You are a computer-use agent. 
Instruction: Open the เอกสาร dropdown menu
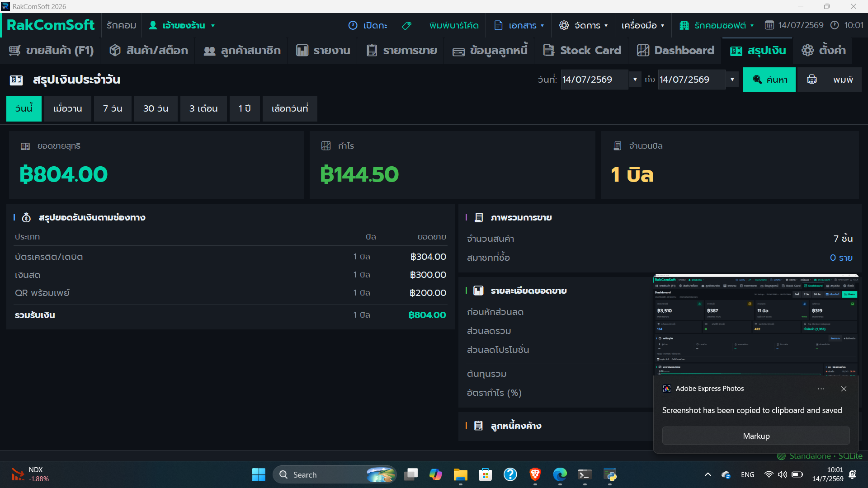click(519, 26)
